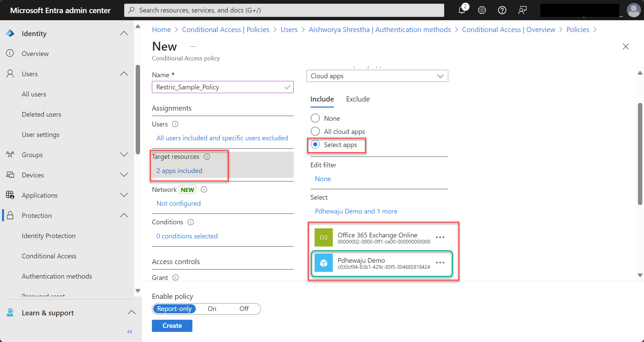Image resolution: width=644 pixels, height=342 pixels.
Task: Click None under Edit filter
Action: pos(323,179)
